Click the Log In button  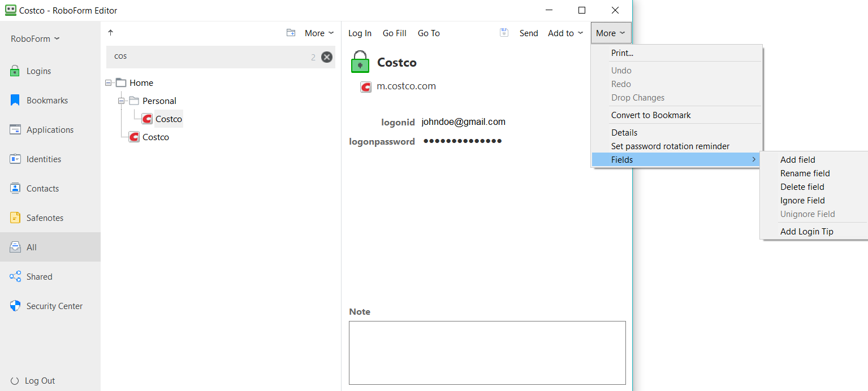pos(360,33)
